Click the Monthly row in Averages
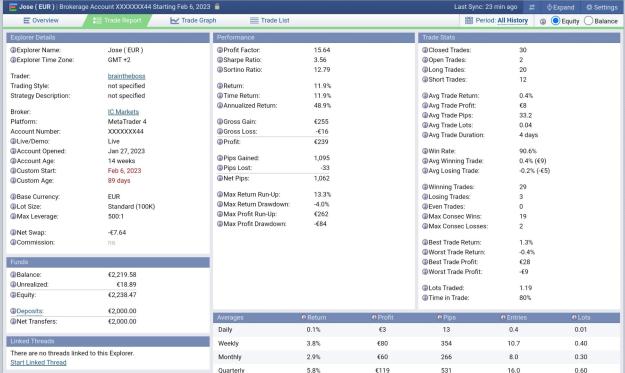Viewport: 625px width, 373px height. point(417,357)
